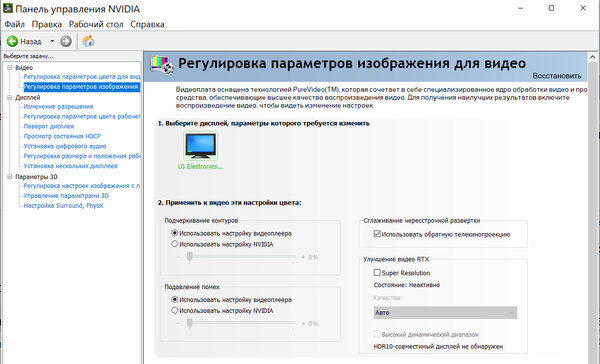Click the scrollbar up arrow
600x364 pixels.
593,57
